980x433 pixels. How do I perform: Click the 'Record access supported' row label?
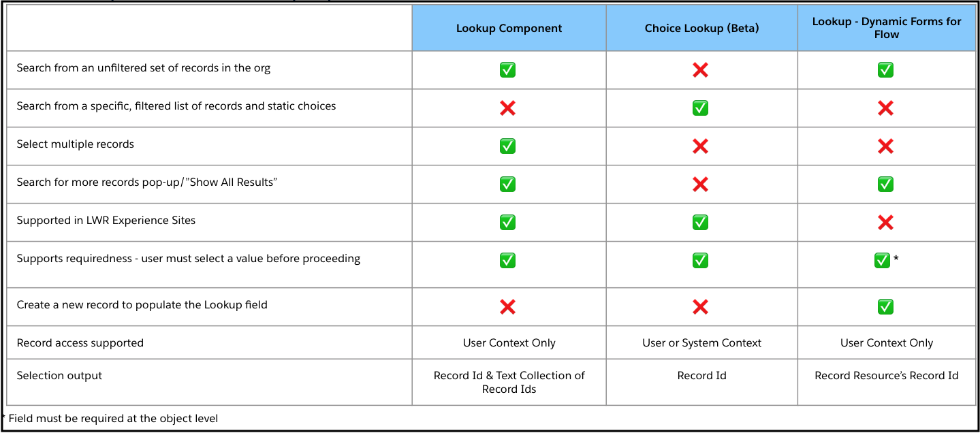[80, 343]
